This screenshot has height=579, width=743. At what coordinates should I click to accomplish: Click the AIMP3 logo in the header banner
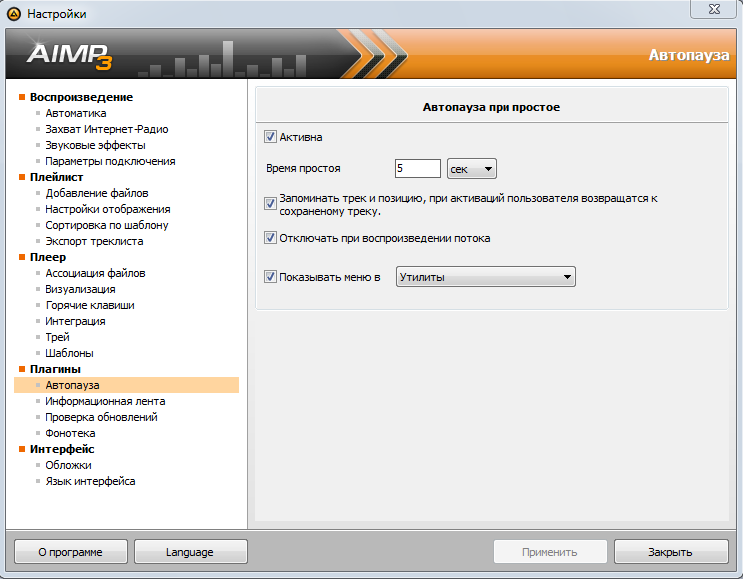pyautogui.click(x=69, y=55)
